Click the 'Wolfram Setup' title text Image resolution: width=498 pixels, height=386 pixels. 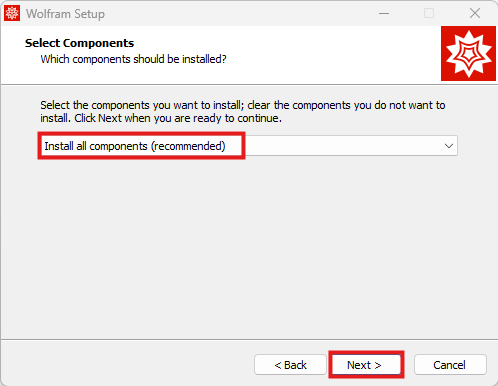coord(65,14)
